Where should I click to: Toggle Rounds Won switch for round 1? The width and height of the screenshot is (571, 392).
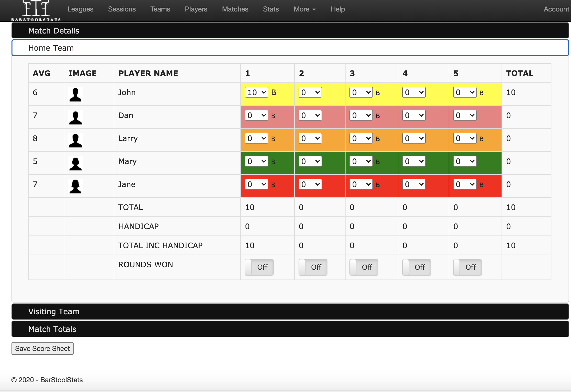[259, 267]
